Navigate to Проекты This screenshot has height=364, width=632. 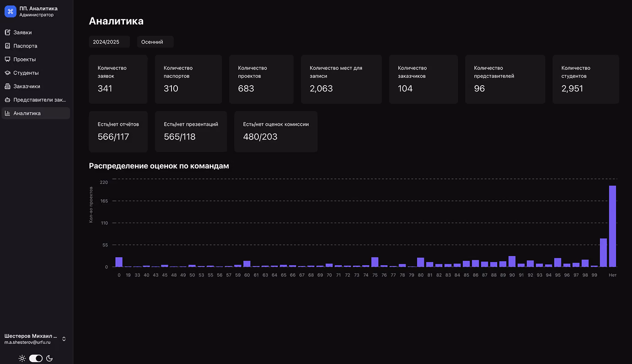[36, 59]
